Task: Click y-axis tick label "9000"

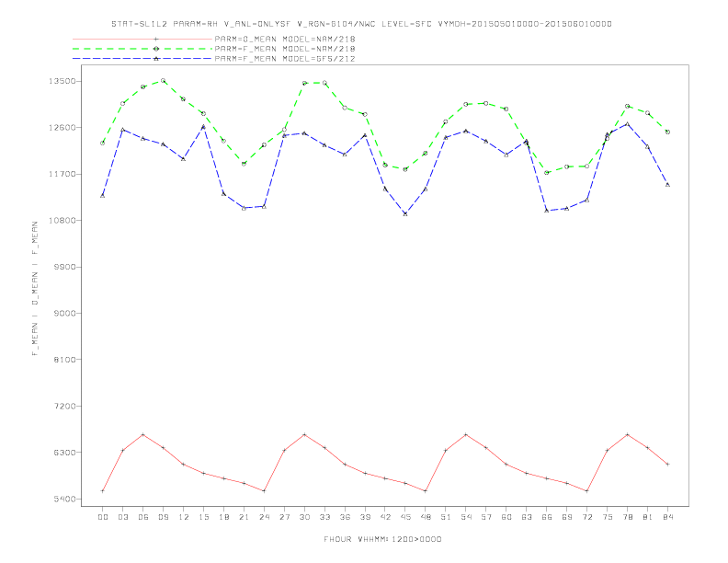Action: (x=64, y=314)
